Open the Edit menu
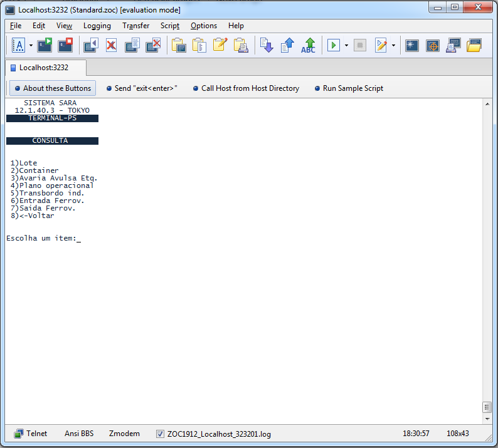 point(39,26)
